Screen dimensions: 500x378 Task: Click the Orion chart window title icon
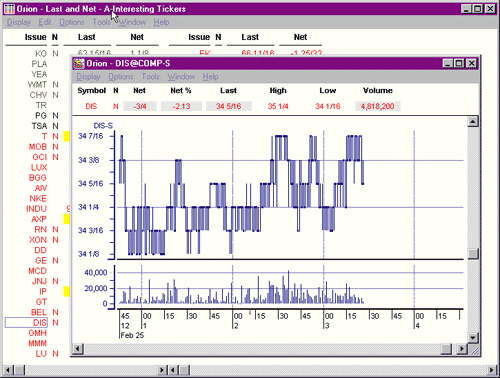point(79,63)
